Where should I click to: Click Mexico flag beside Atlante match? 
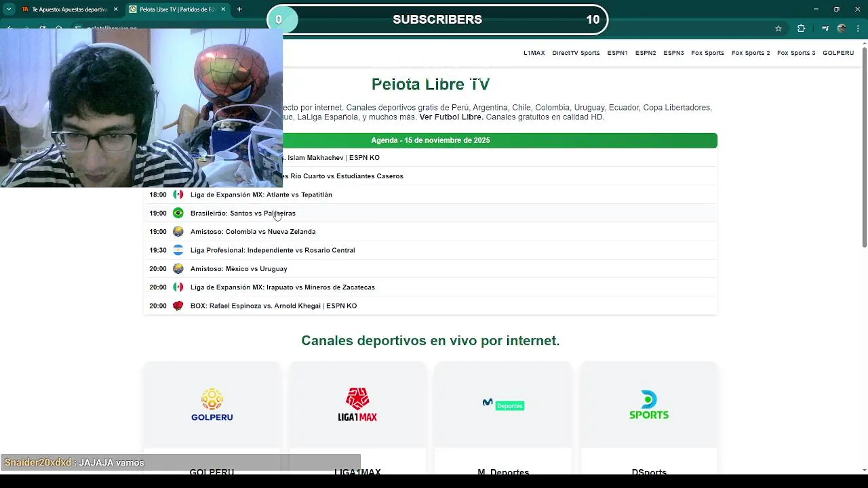pyautogui.click(x=178, y=195)
